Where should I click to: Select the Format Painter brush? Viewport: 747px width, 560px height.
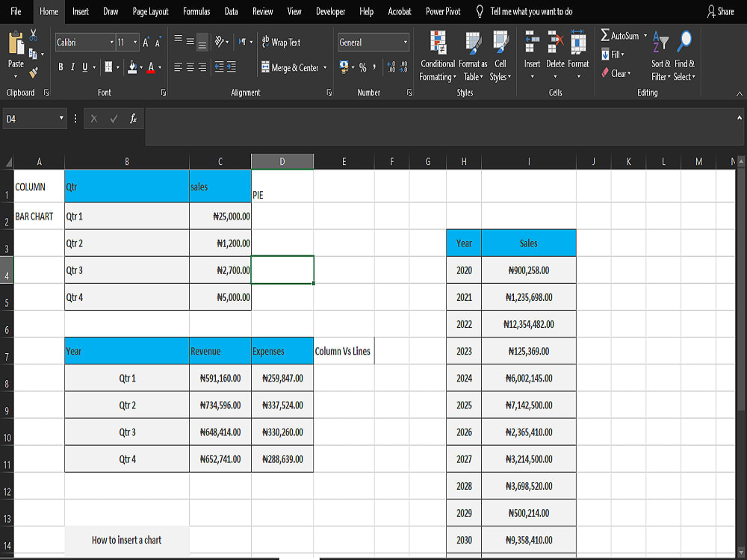[x=34, y=72]
